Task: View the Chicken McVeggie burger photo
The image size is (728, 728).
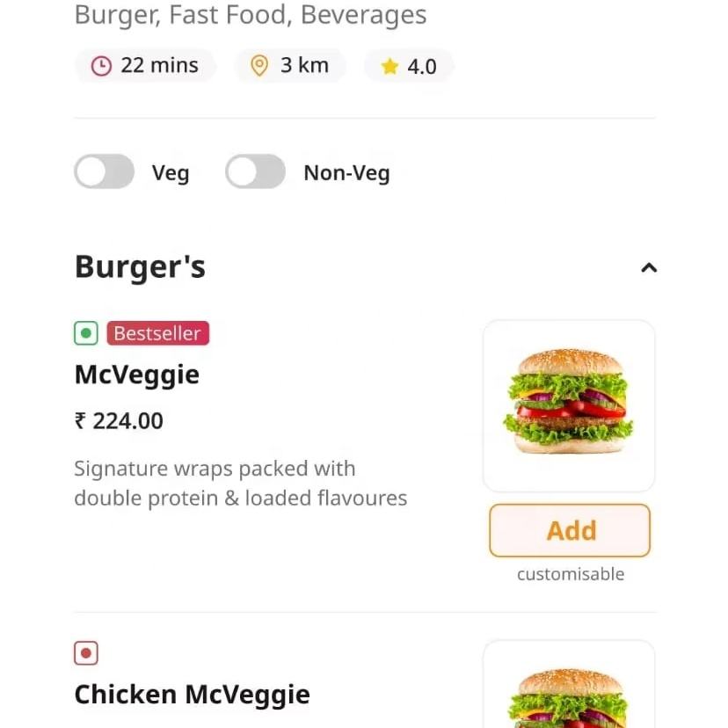Action: point(569,690)
